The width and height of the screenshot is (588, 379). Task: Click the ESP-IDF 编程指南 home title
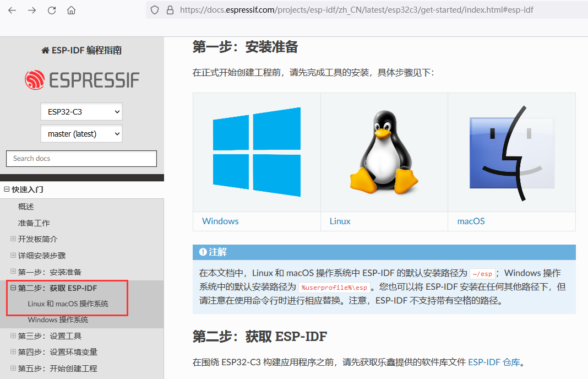point(81,50)
